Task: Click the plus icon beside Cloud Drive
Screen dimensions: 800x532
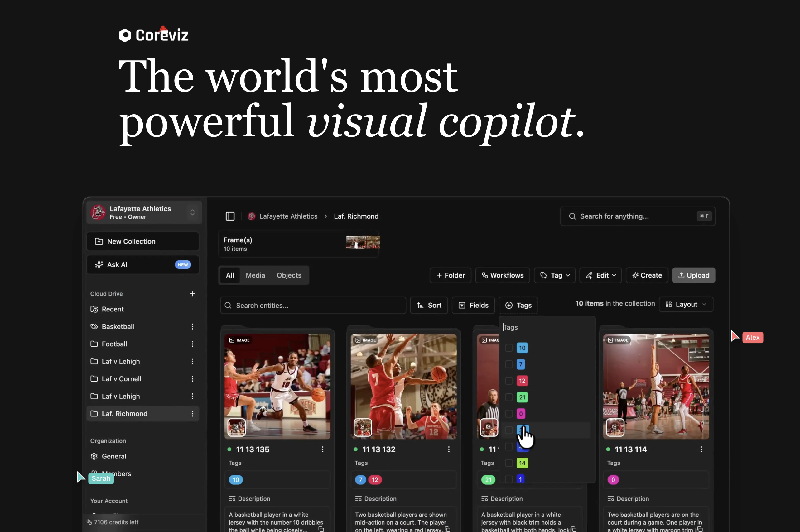Action: (192, 293)
